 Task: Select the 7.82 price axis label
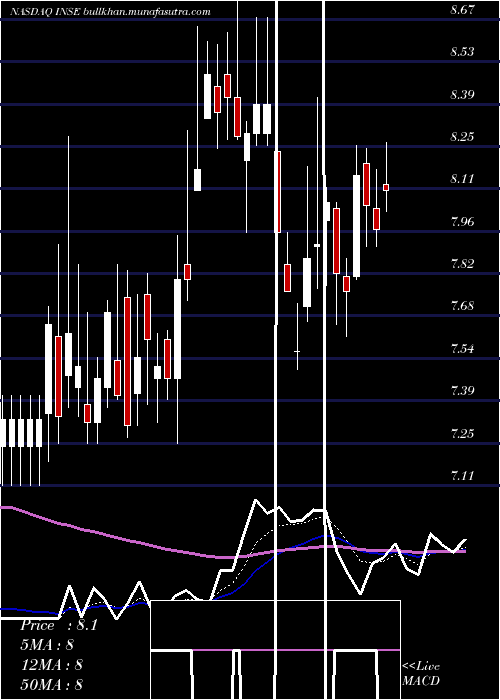pos(462,263)
